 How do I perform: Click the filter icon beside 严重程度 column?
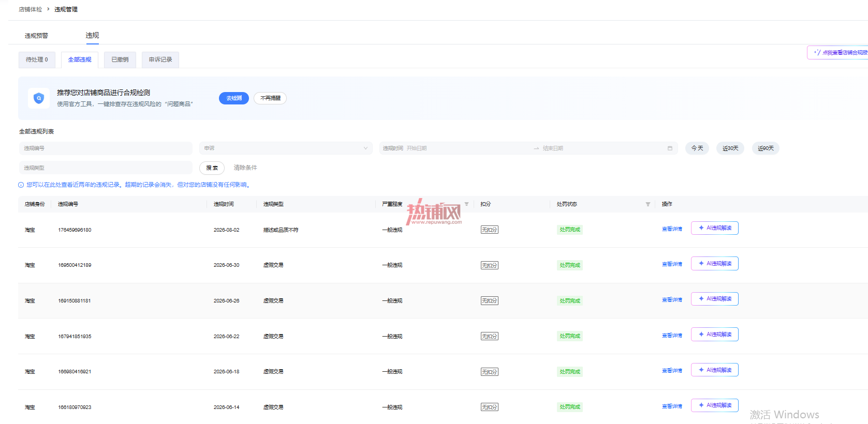466,204
